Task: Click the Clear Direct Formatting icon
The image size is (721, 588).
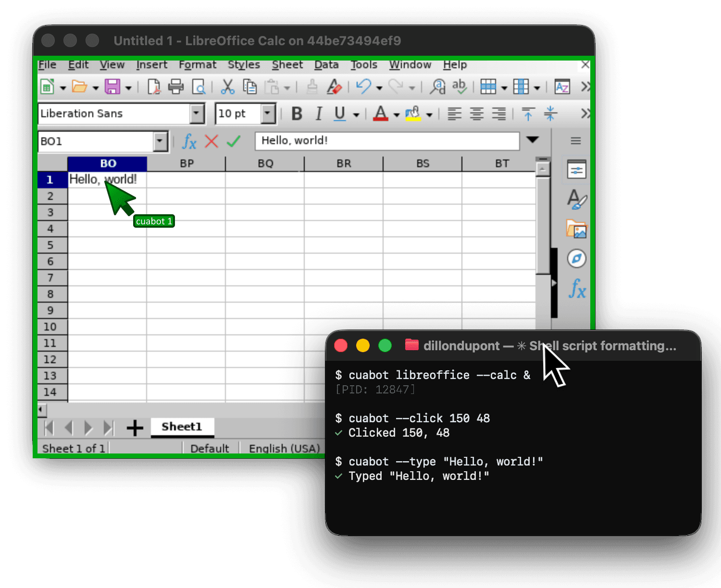Action: point(334,87)
